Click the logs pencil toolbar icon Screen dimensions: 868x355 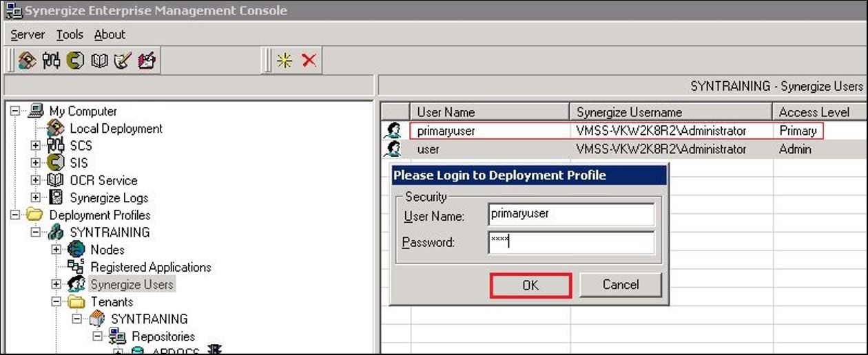[x=123, y=61]
